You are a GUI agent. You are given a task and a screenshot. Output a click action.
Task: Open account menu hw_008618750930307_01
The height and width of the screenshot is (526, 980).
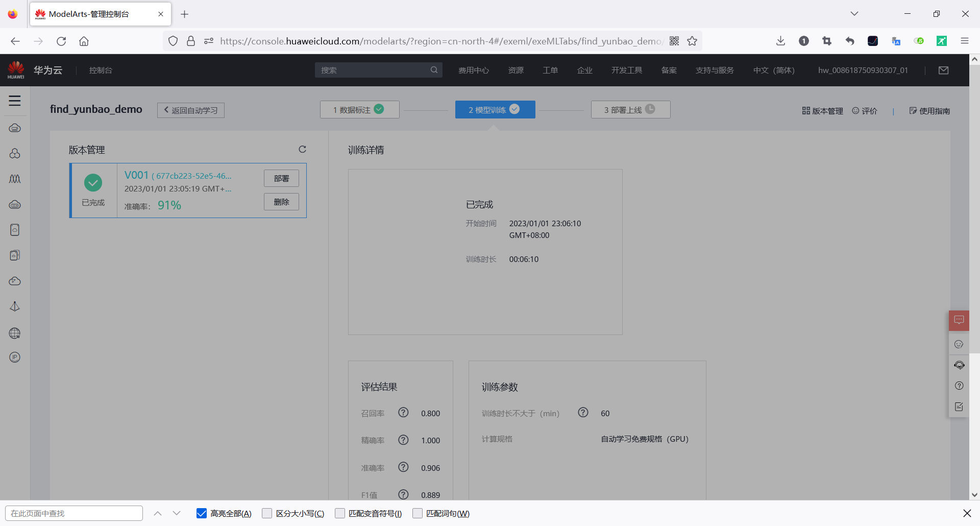(863, 70)
